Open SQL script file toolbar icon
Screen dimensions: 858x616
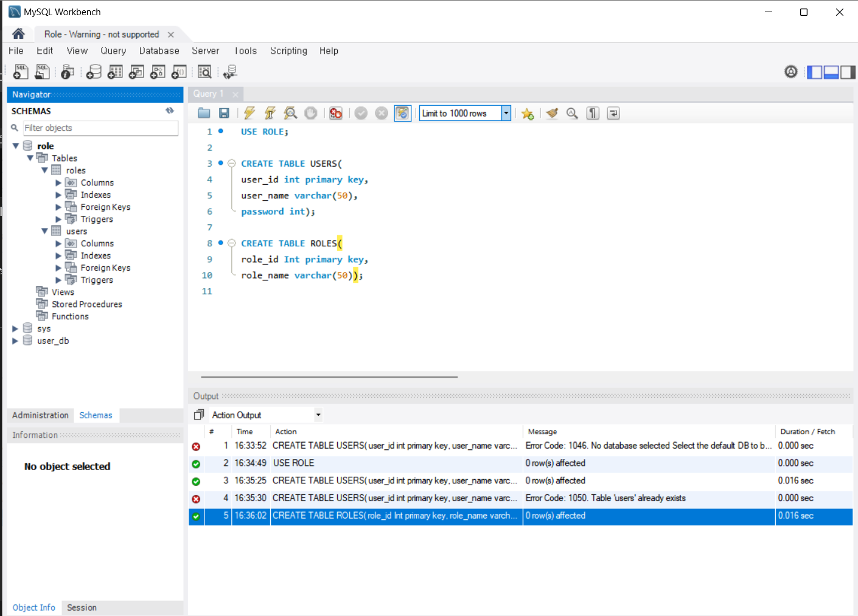42,72
